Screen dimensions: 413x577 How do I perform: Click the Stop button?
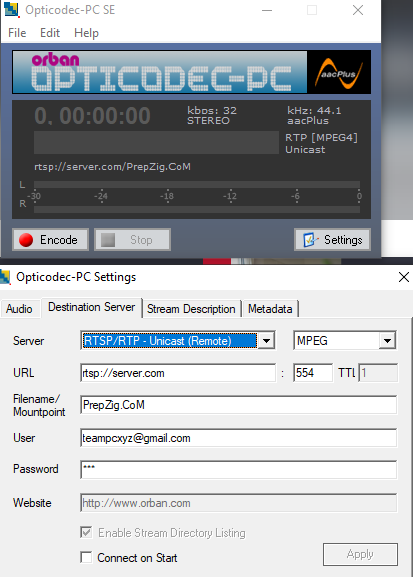[133, 240]
